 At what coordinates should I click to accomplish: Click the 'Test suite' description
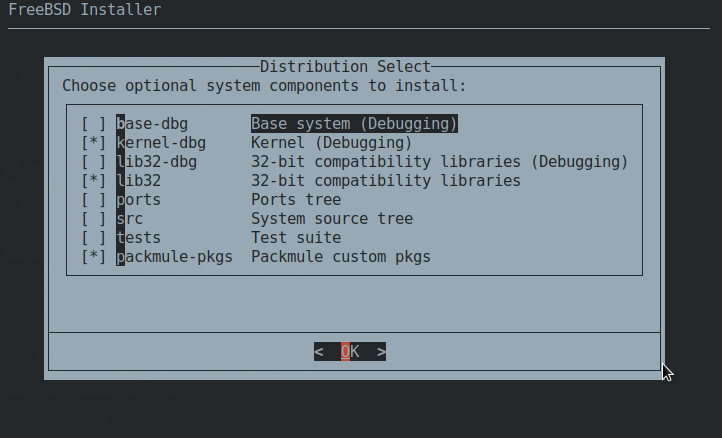(x=296, y=238)
